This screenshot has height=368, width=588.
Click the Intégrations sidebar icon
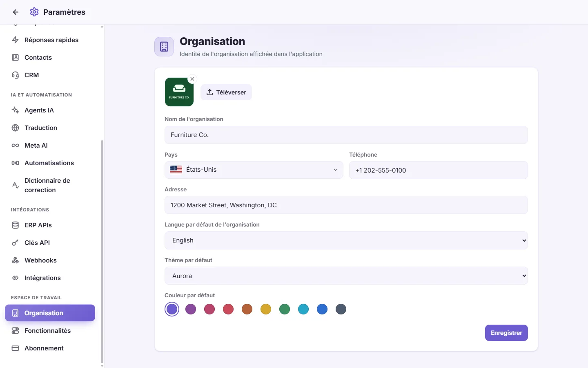[16, 278]
